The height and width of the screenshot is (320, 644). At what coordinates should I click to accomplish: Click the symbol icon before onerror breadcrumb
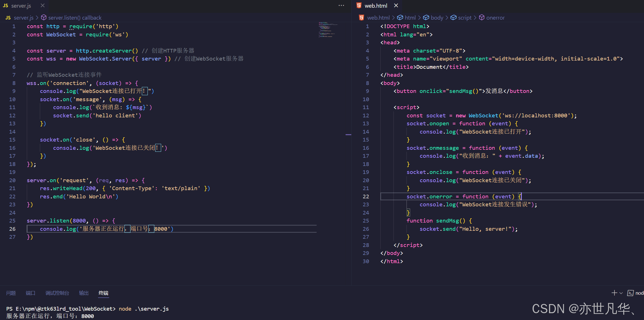coord(482,18)
